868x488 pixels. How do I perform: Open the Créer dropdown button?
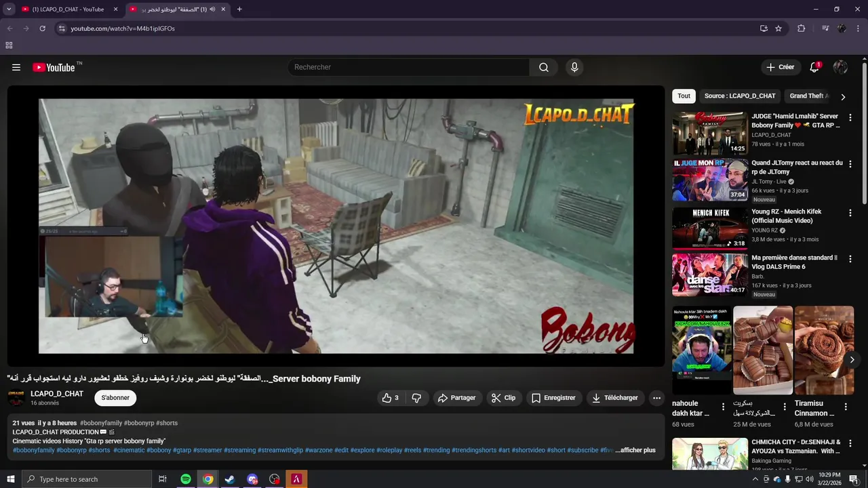click(x=780, y=67)
